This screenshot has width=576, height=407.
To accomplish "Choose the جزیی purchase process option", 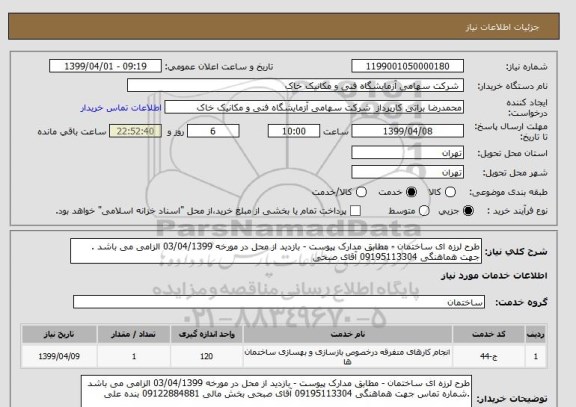I will coord(468,211).
